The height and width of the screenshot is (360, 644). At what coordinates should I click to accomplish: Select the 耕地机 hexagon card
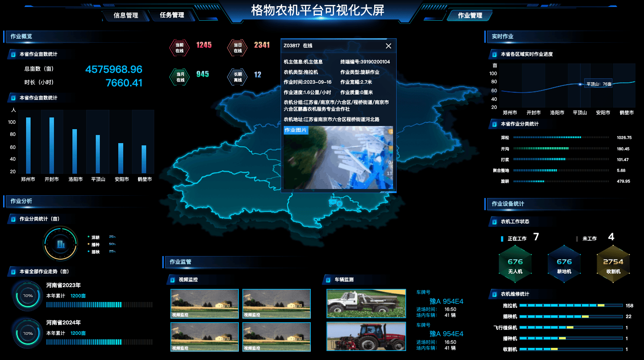point(564,264)
